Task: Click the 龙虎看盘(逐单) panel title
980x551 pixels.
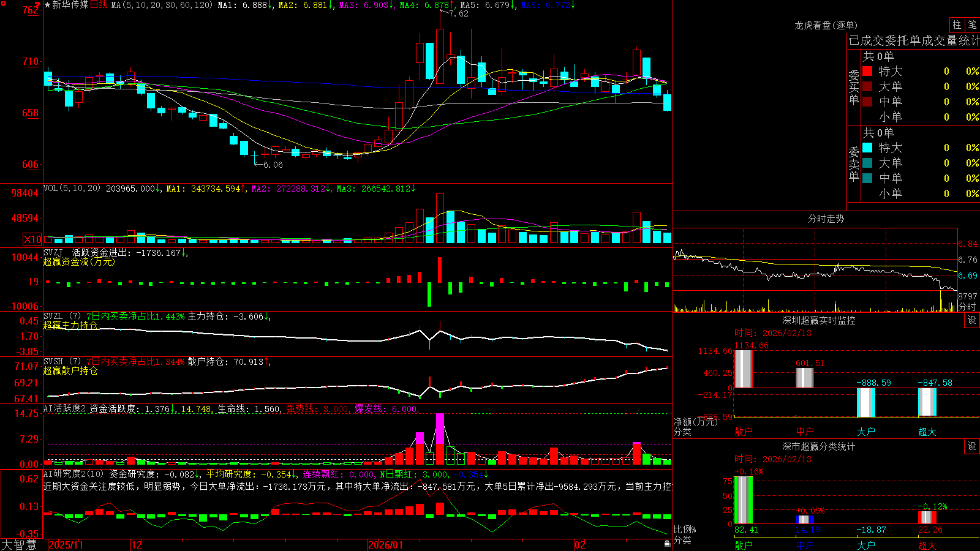Action: (x=826, y=25)
